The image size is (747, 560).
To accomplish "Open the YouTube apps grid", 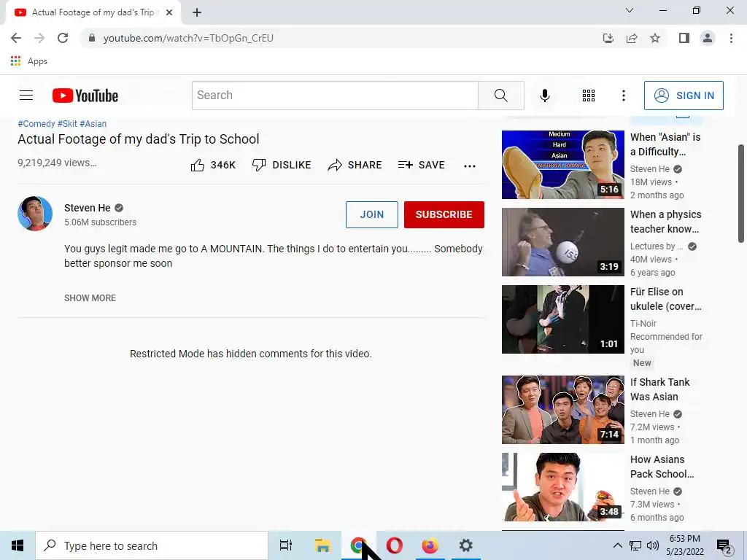I will pos(589,96).
